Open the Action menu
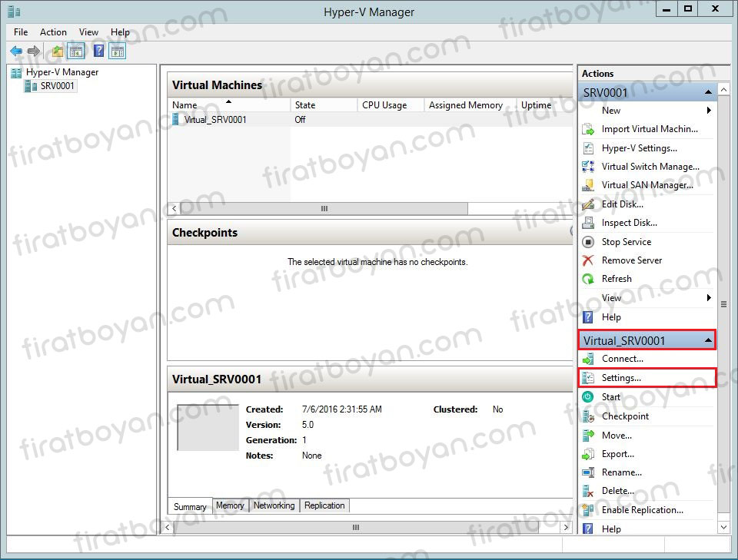 tap(53, 32)
